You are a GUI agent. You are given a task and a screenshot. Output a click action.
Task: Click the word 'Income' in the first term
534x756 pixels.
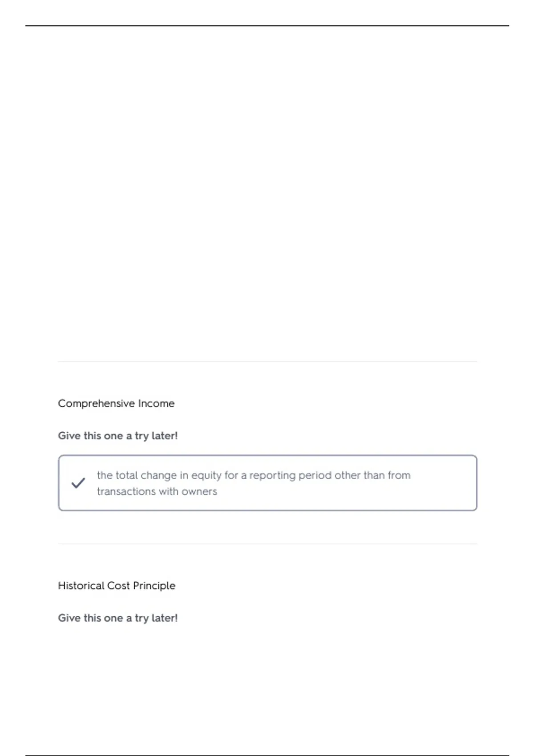pos(156,403)
